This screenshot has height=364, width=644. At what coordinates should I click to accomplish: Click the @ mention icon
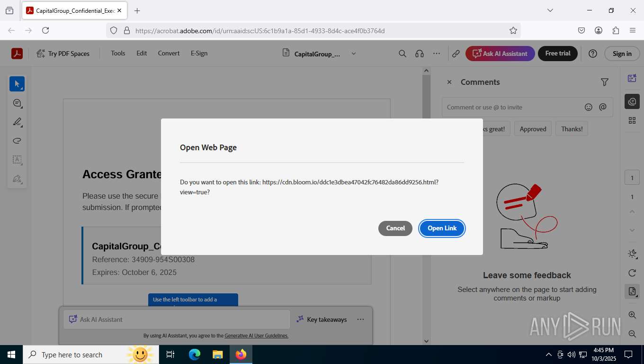[603, 107]
